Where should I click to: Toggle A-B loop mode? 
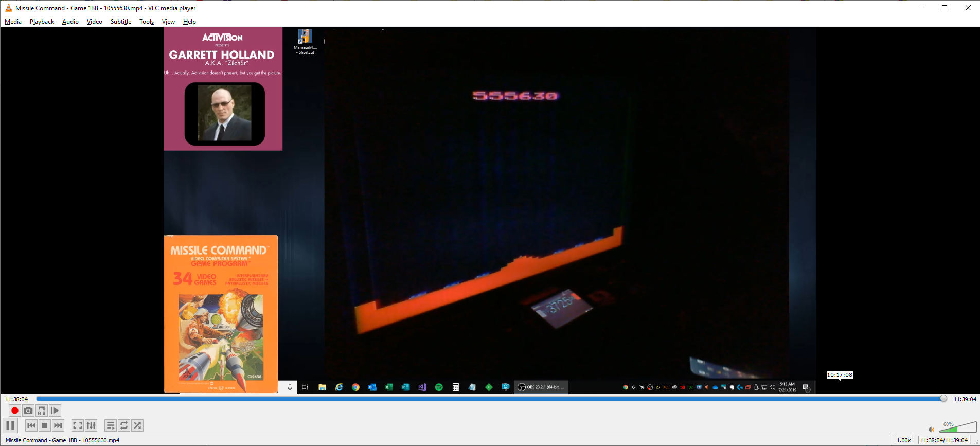[42, 411]
